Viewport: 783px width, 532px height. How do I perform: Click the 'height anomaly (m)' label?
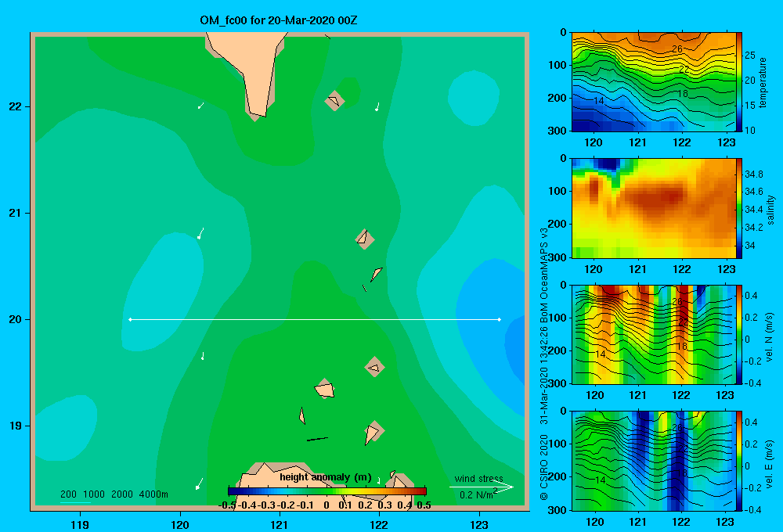click(x=326, y=477)
